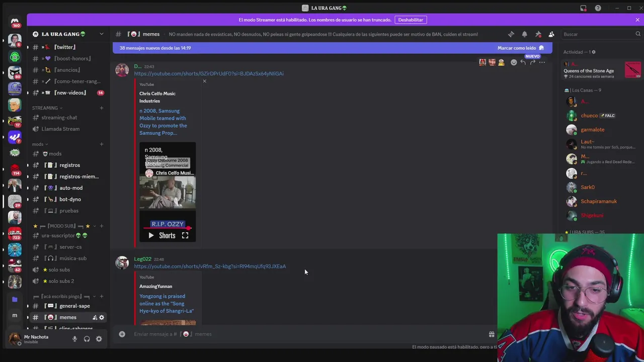Fullscreen the Ozzy Shorts embed
644x362 pixels.
pos(185,235)
